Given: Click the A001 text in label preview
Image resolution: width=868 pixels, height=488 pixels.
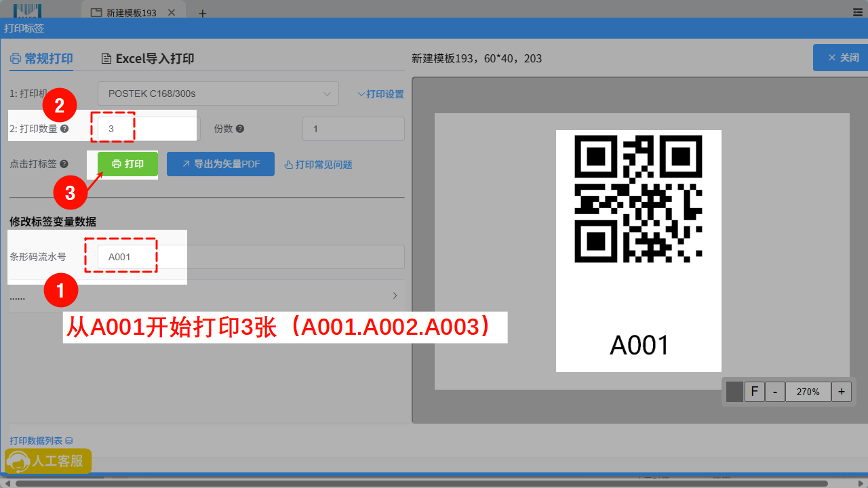Looking at the screenshot, I should point(639,345).
